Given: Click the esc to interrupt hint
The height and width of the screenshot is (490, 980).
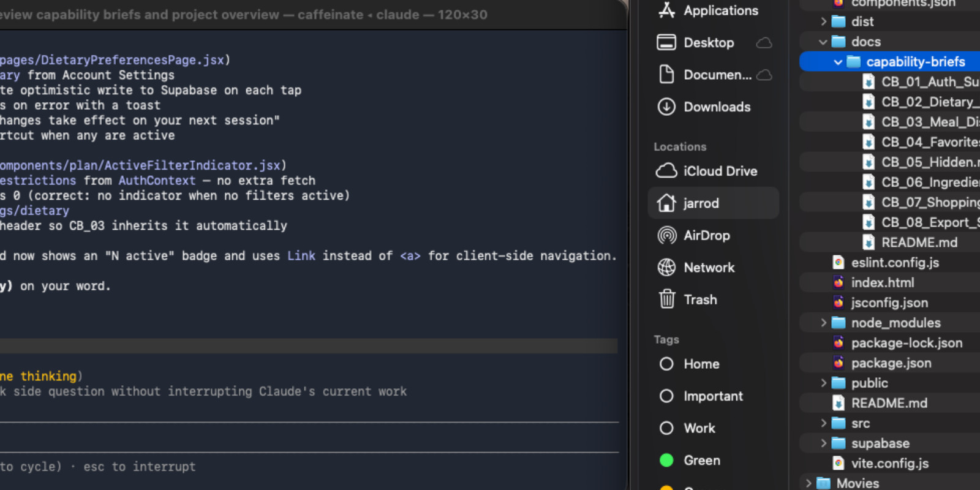Looking at the screenshot, I should coord(140,467).
